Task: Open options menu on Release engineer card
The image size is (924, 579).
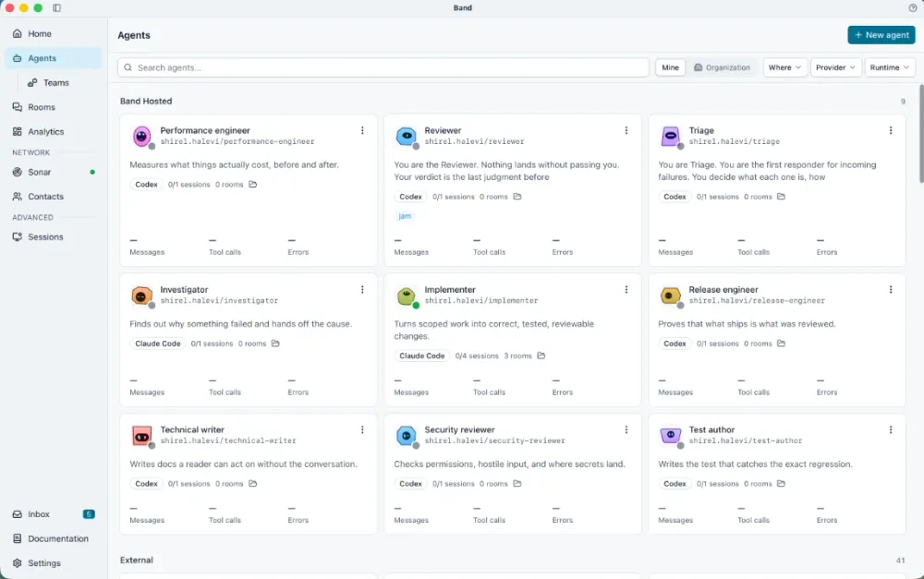Action: click(891, 290)
